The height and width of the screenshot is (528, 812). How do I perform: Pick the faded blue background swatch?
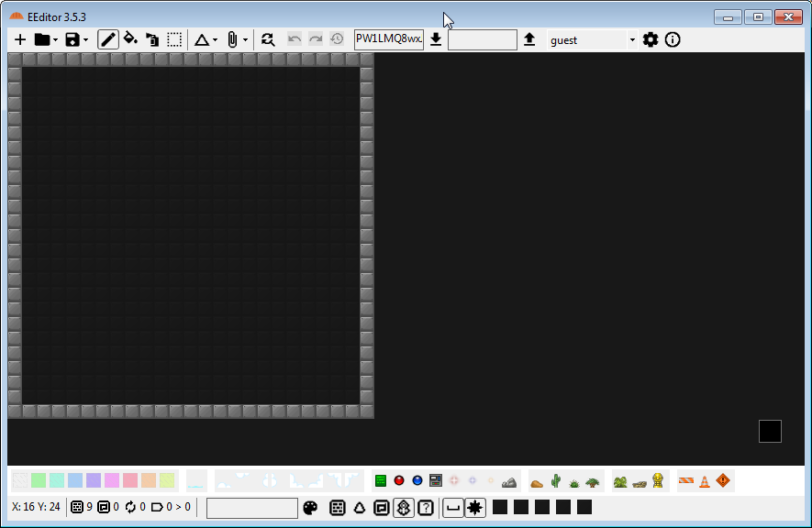point(75,480)
